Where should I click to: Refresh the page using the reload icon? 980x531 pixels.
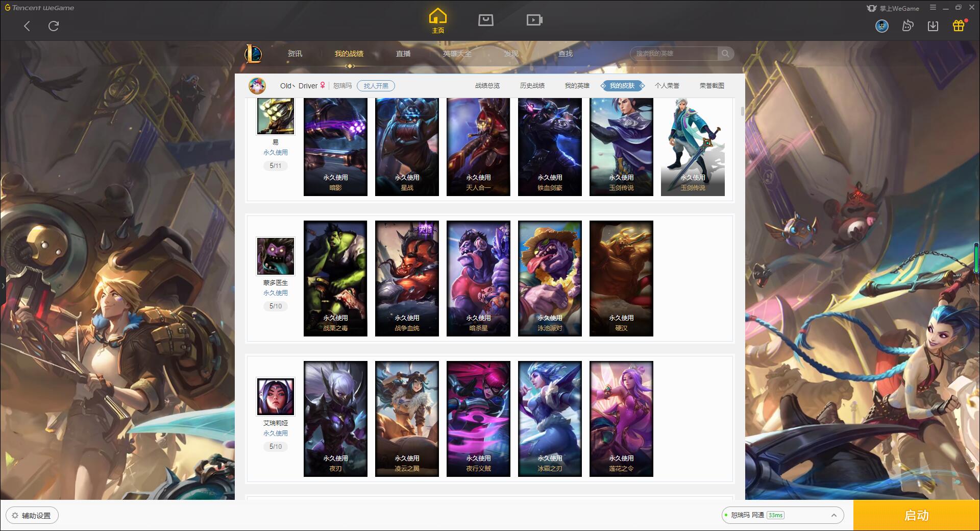pos(54,26)
